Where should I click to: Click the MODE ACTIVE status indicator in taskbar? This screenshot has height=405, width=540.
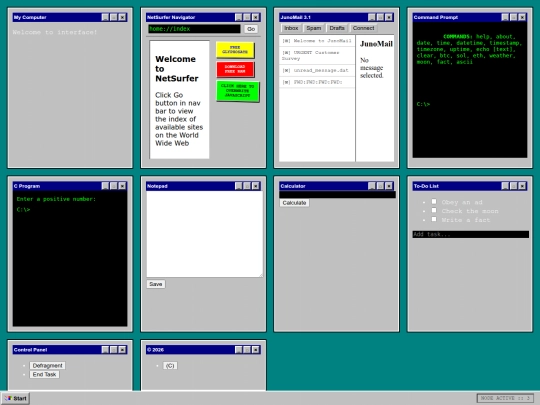[x=505, y=398]
